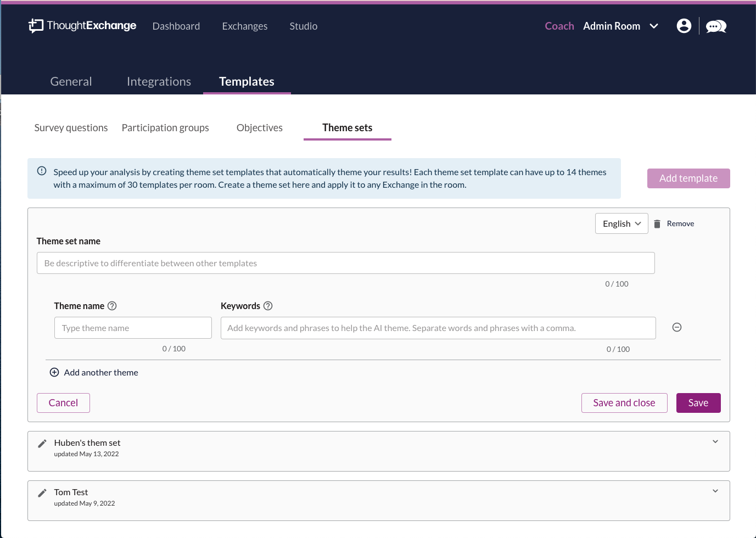Click the purple Save button
This screenshot has height=538, width=756.
coord(698,403)
